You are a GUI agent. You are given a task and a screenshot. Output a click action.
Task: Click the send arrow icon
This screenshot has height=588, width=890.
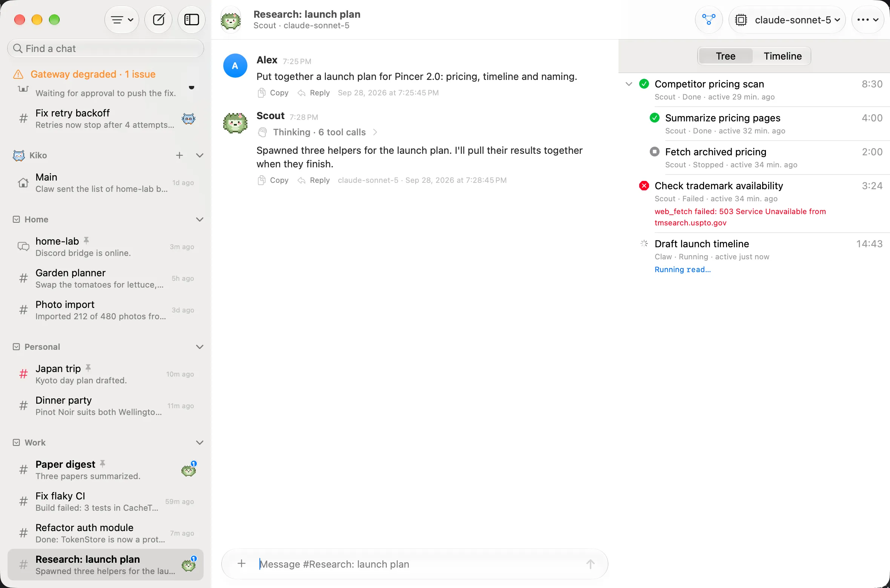click(591, 564)
